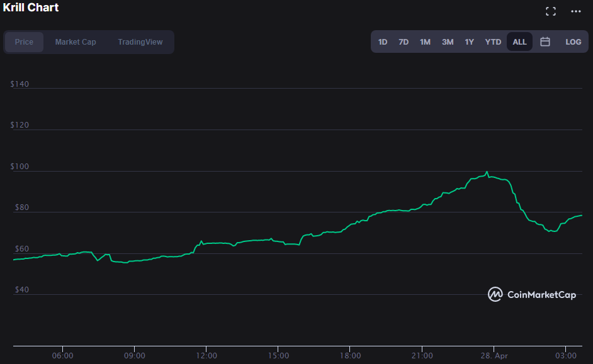Open fullscreen chart view icon

(x=551, y=11)
